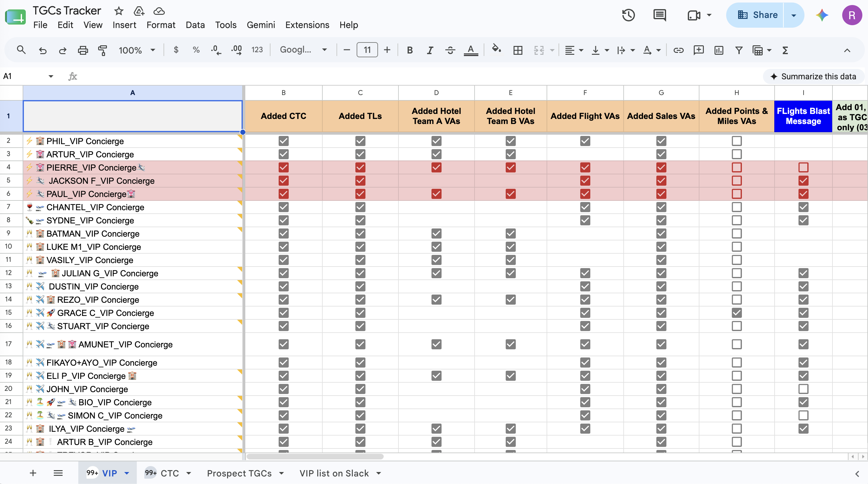The width and height of the screenshot is (868, 484).
Task: Open the Format menu
Action: (161, 25)
